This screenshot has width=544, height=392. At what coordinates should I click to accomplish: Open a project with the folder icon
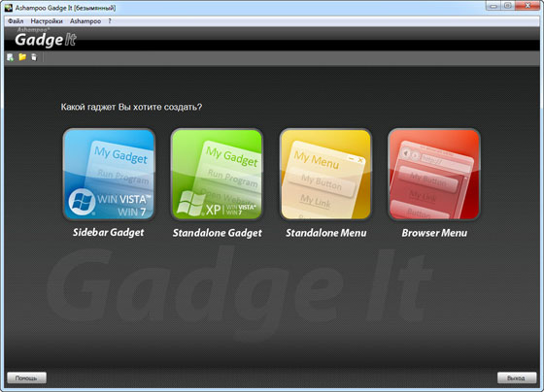(22, 57)
